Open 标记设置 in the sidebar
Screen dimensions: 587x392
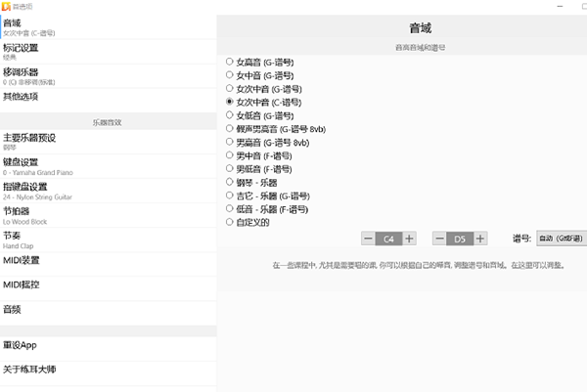108,51
